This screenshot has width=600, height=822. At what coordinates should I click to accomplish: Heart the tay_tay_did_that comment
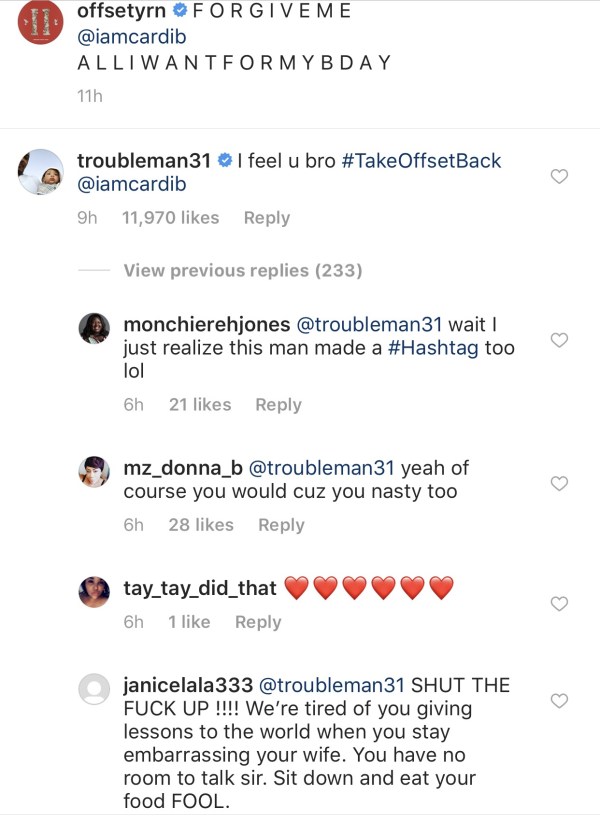pyautogui.click(x=560, y=604)
